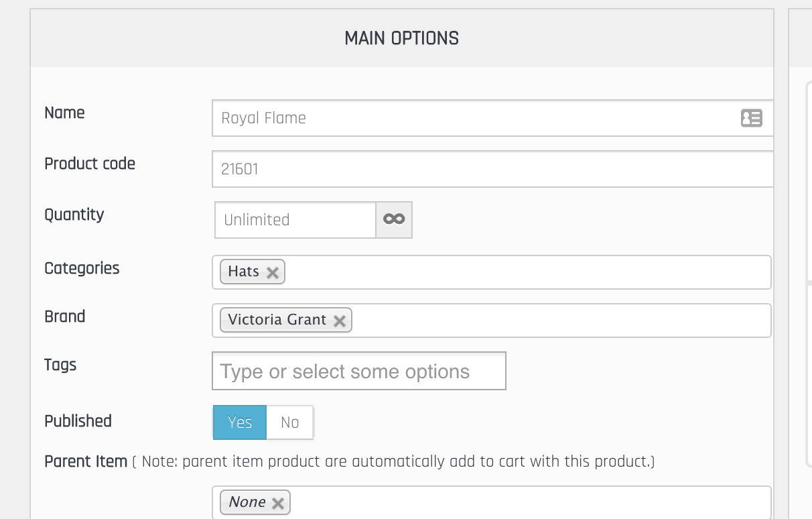Switch Published to No
Image resolution: width=812 pixels, height=519 pixels.
[289, 422]
